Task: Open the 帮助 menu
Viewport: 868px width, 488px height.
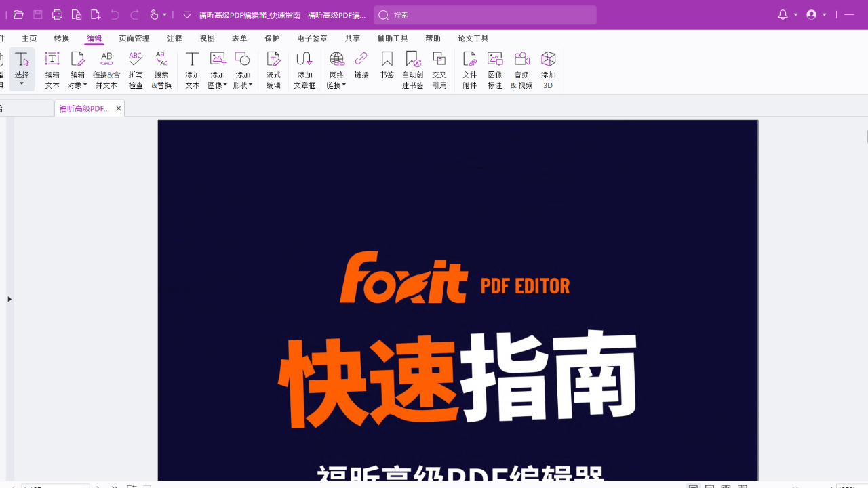Action: point(433,39)
